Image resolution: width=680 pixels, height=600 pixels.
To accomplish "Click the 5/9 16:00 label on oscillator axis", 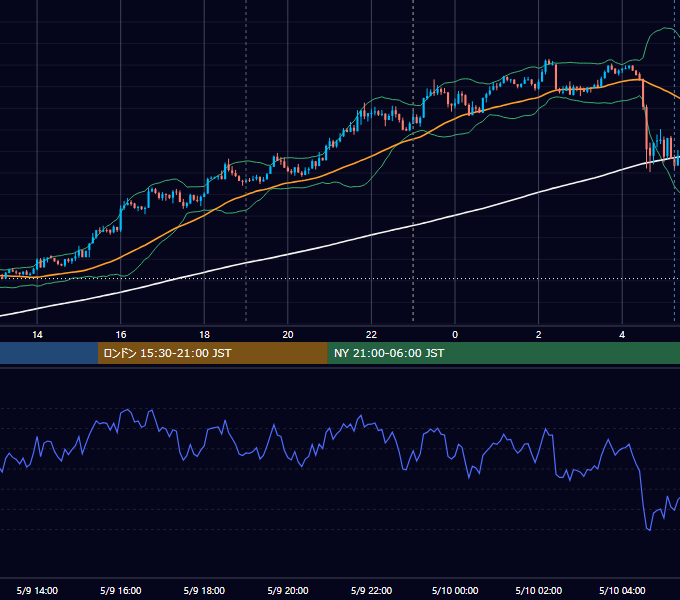I will pos(121,590).
